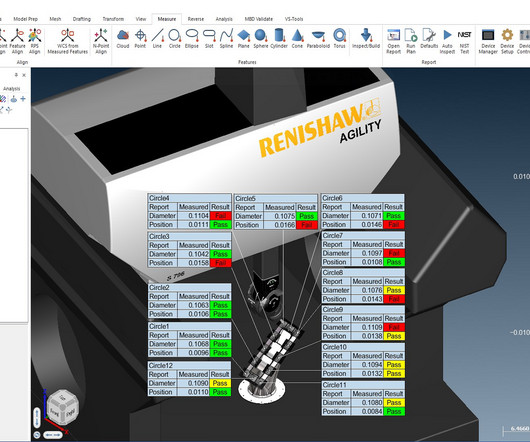Switch to the Mesh tab
The image size is (530, 442).
tap(55, 19)
